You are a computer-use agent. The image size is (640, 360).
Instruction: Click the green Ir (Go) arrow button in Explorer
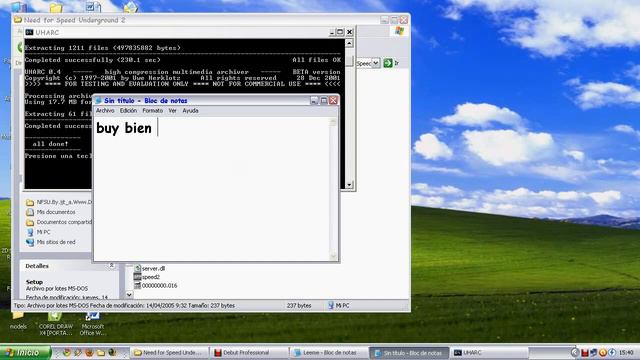click(x=388, y=63)
